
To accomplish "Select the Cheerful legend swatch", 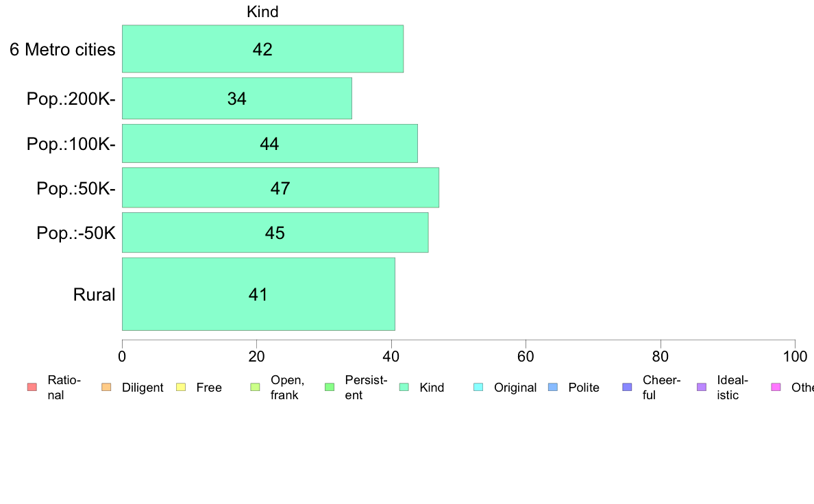I will pyautogui.click(x=627, y=387).
